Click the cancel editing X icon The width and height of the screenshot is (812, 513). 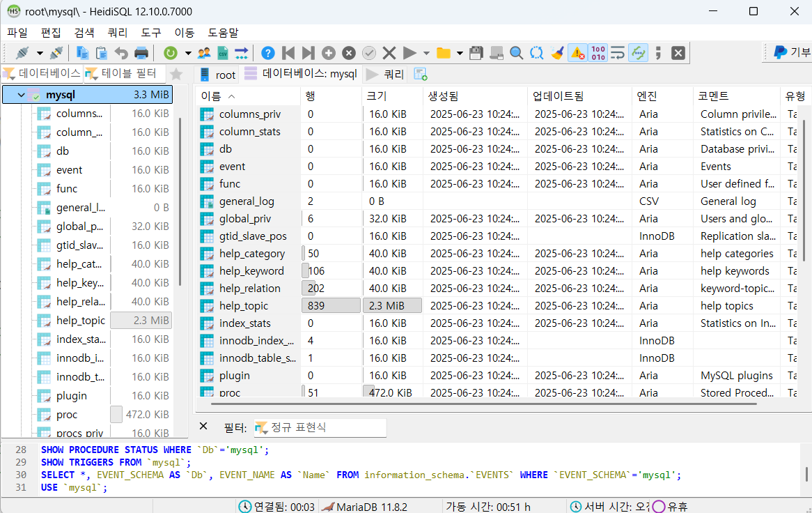pyautogui.click(x=389, y=53)
